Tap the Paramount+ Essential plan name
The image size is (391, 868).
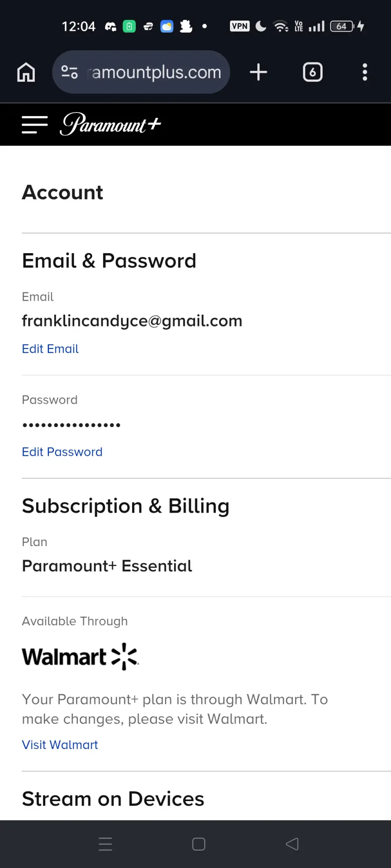(107, 566)
